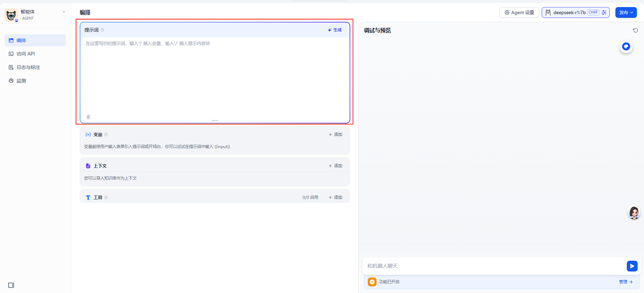Collapse the sidebar using bottom-left panel icon
Screen dimensions: 644x293
[11, 285]
